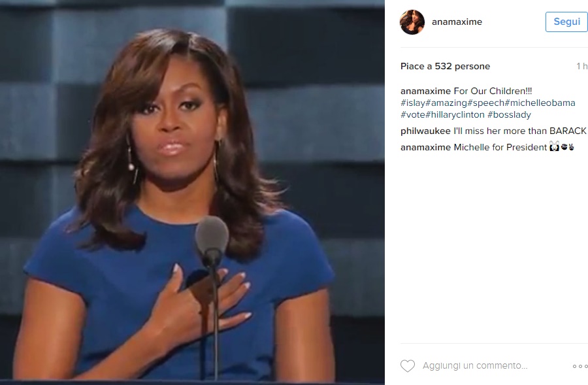Click the #islay hashtag
The height and width of the screenshot is (385, 588).
pos(413,103)
